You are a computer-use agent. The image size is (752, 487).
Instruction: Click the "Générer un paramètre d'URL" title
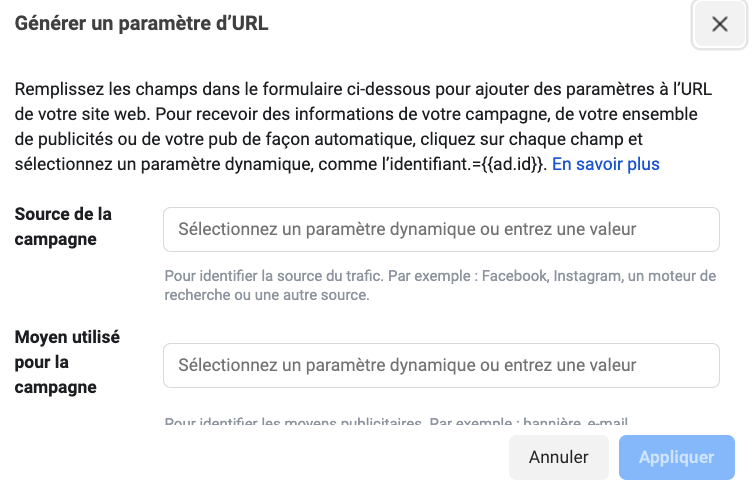tap(141, 24)
